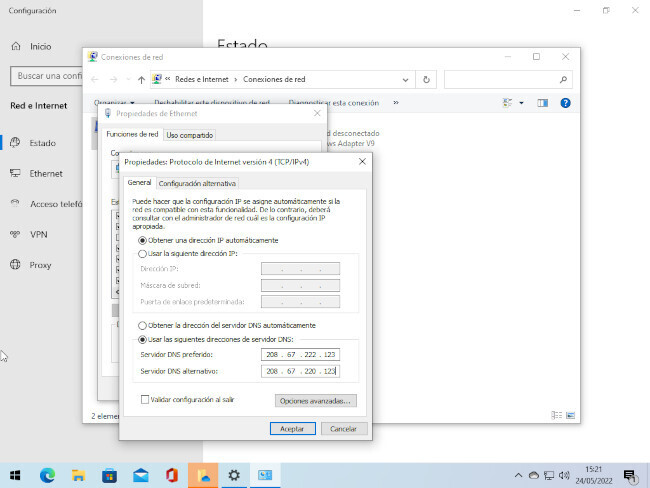Choose automatic DNS server address option
This screenshot has width=650, height=488.
coord(143,325)
